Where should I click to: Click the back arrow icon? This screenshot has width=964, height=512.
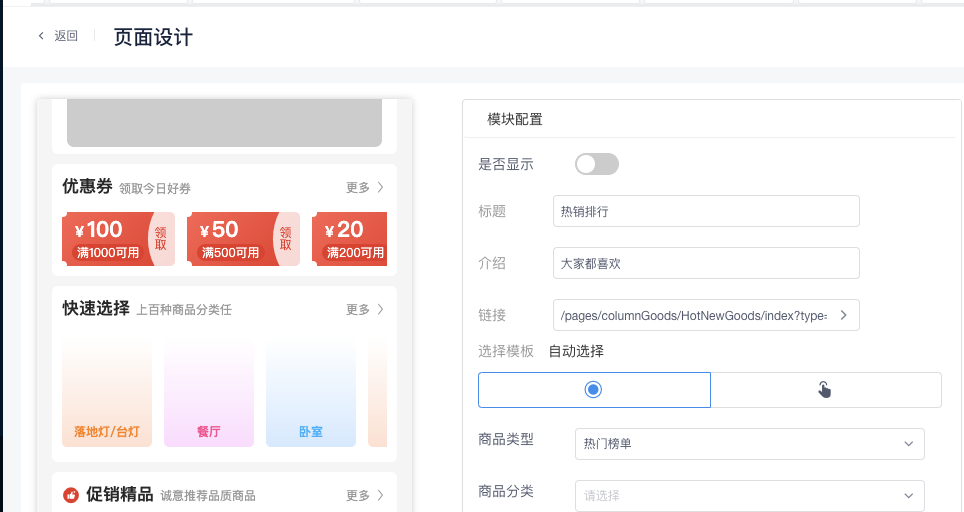(41, 36)
